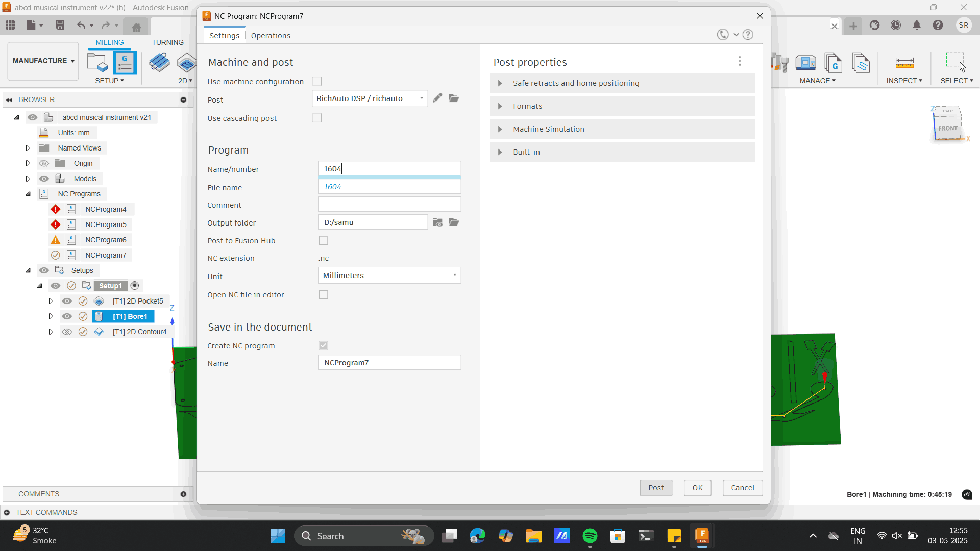Show hidden 2D Contour4 via eye icon

[x=67, y=332]
